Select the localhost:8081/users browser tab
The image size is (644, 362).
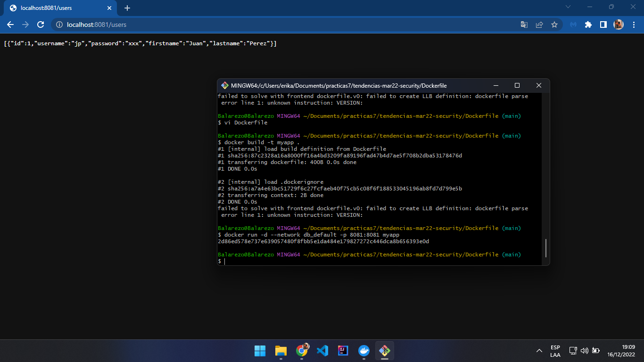coord(57,8)
